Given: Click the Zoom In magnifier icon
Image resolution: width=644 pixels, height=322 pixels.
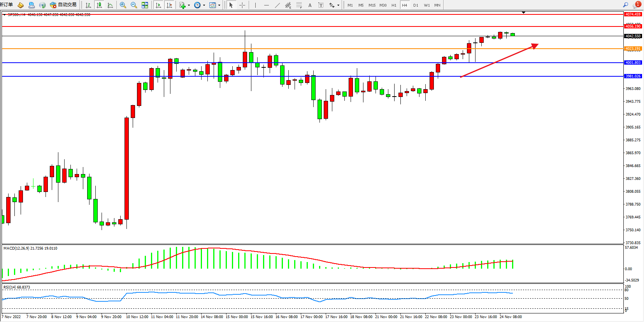Looking at the screenshot, I should click(x=123, y=5).
